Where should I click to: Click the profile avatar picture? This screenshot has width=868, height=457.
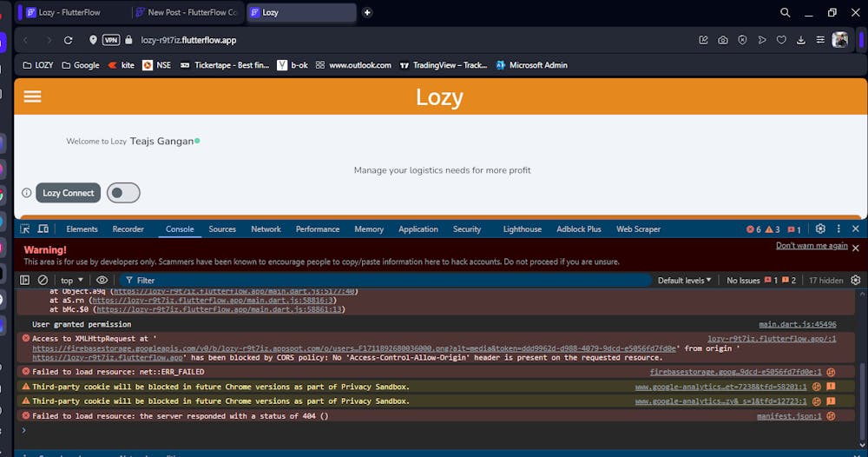[x=839, y=40]
